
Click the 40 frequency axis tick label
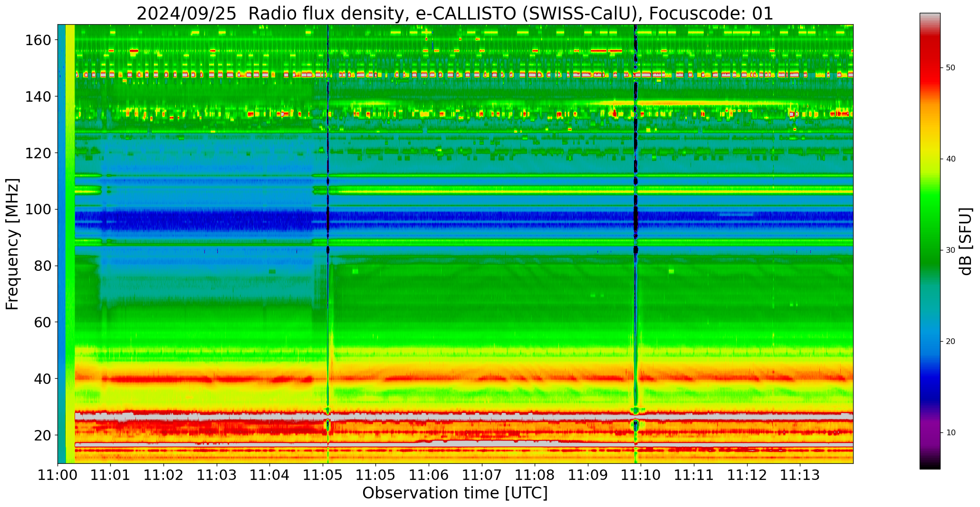[42, 379]
